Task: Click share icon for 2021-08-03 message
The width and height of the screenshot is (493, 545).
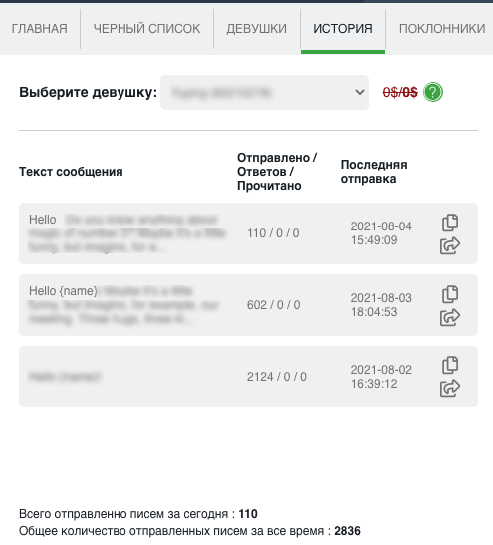Action: pos(450,317)
